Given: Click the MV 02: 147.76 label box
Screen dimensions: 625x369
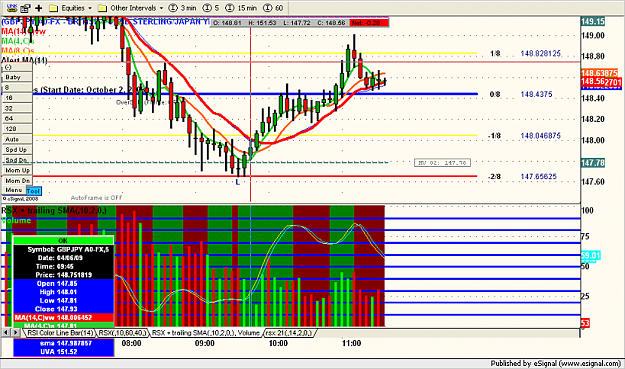Looking at the screenshot, I should click(x=442, y=163).
